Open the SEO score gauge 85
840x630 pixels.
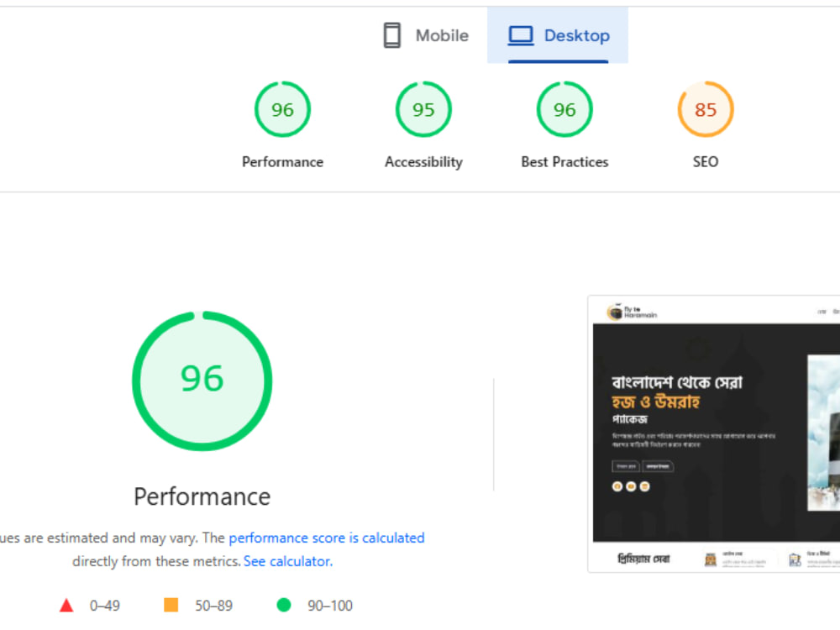coord(706,109)
